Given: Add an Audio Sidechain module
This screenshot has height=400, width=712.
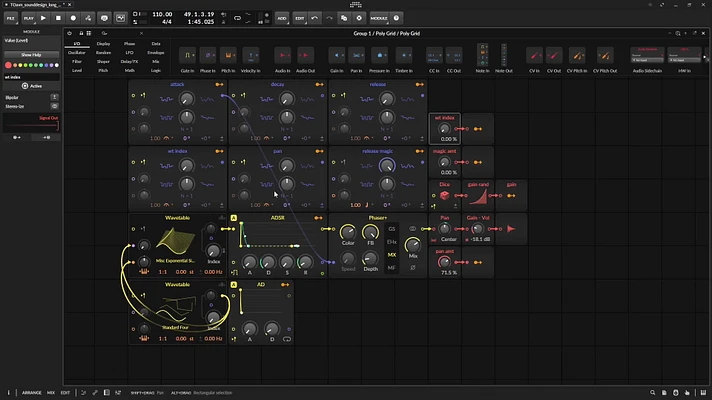Looking at the screenshot, I should (x=647, y=55).
